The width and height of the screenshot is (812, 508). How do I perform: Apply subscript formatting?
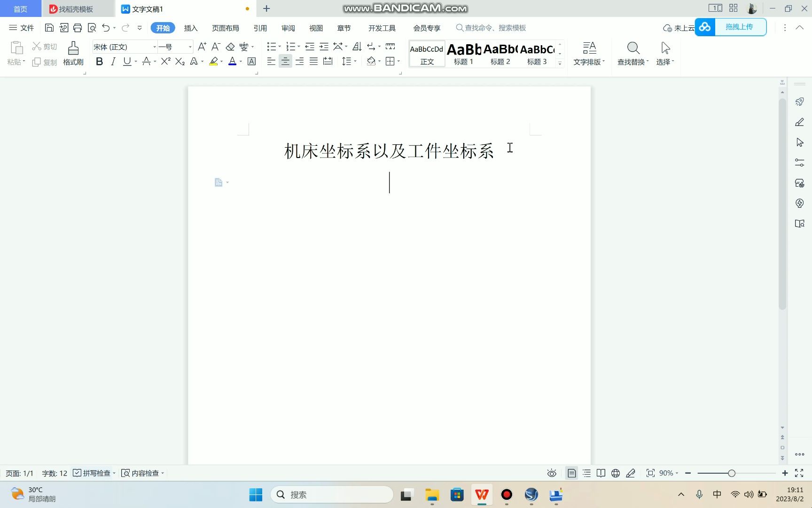click(180, 61)
